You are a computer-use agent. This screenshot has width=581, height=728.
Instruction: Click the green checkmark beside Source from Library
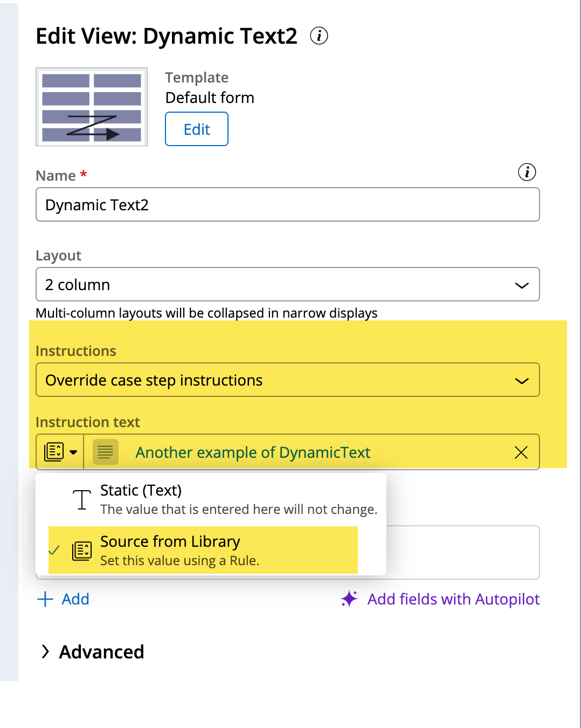point(54,551)
